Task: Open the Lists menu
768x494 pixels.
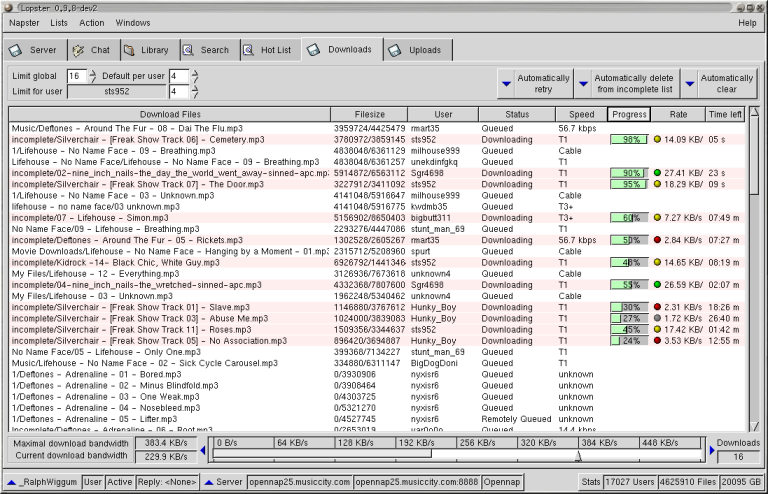Action: point(59,23)
